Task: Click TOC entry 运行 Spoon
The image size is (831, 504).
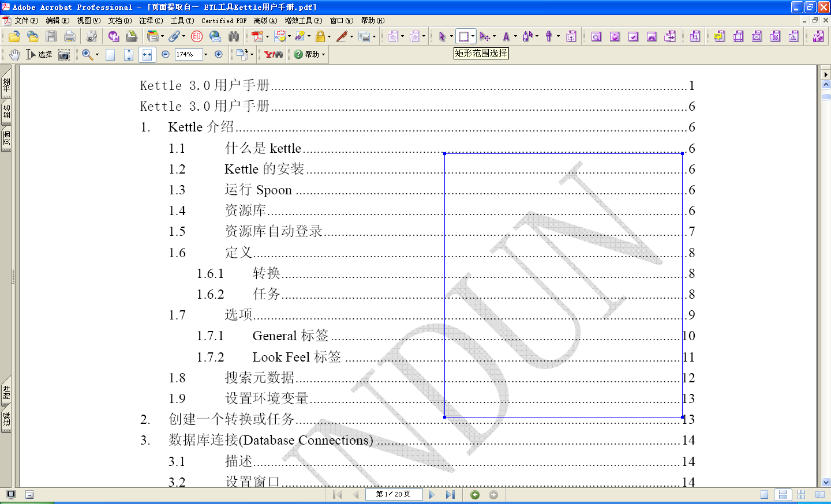Action: tap(258, 190)
